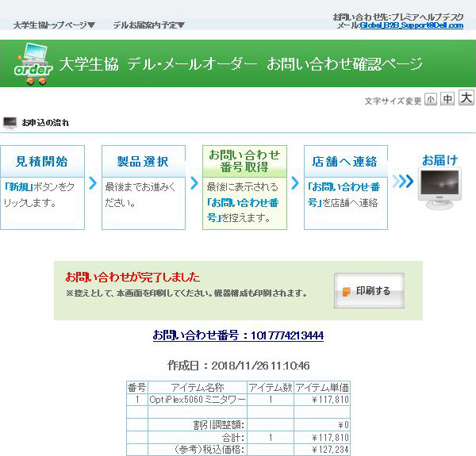Click the orange print icon on 印刷する
The height and width of the screenshot is (456, 476).
[347, 292]
